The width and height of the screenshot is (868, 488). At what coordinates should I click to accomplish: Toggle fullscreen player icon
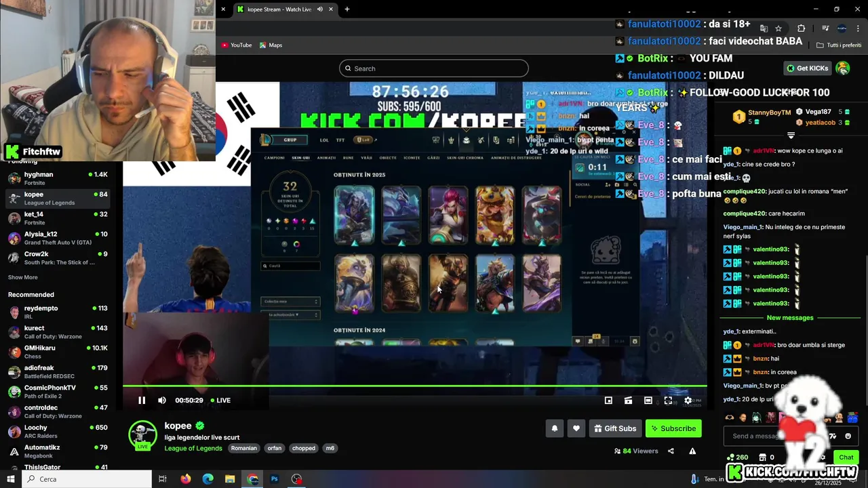tap(668, 401)
